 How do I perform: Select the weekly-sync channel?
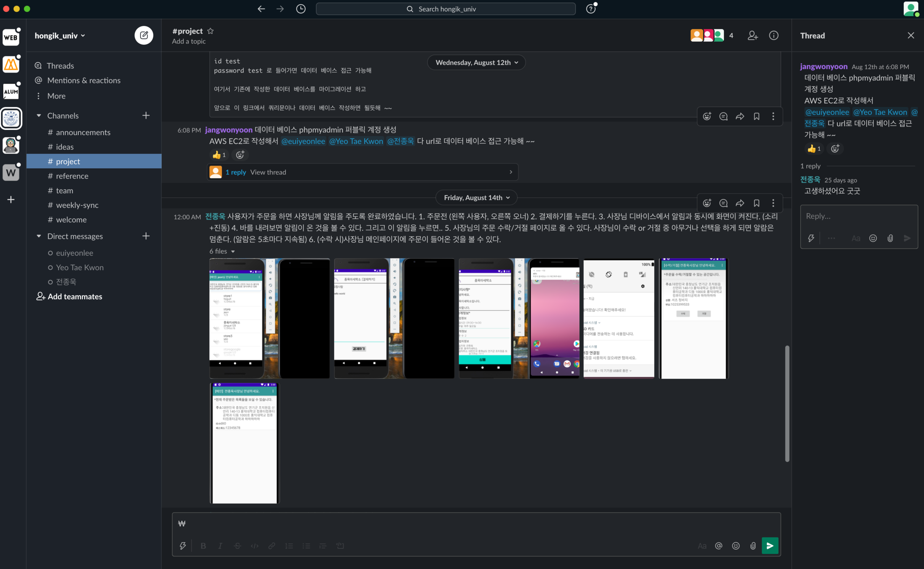click(x=77, y=205)
